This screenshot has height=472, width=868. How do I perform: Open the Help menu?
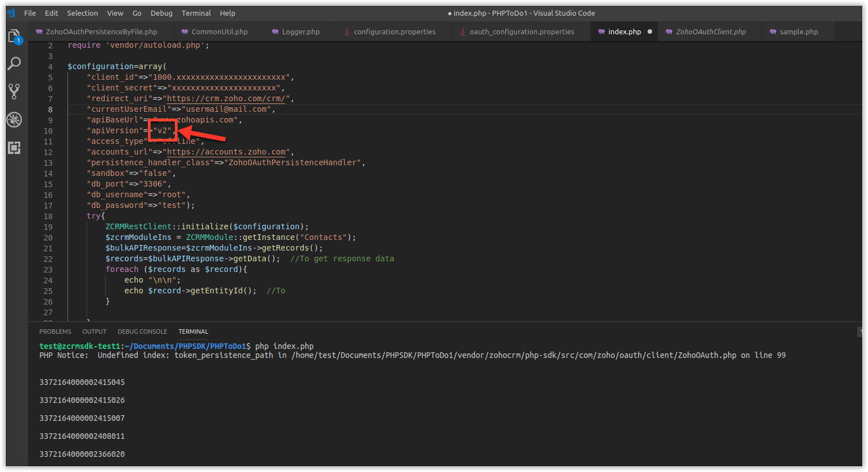click(228, 13)
